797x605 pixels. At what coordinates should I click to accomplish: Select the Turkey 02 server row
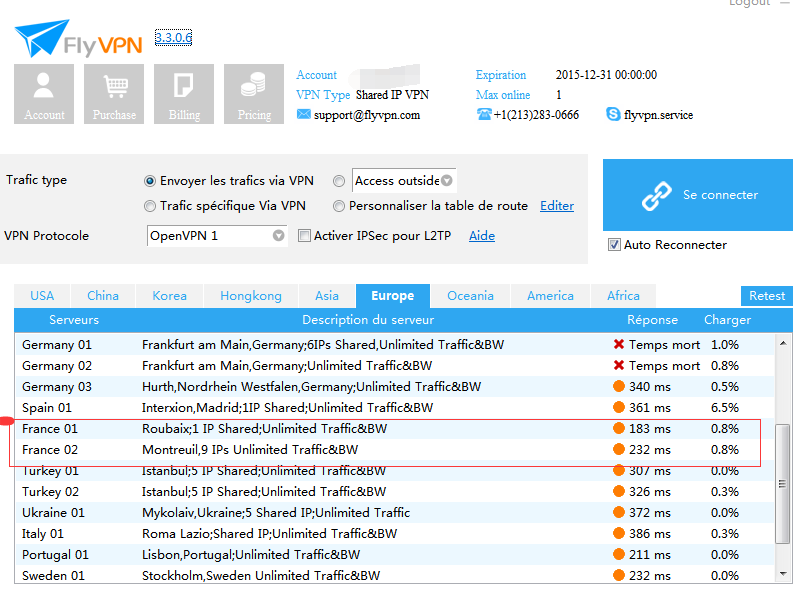pyautogui.click(x=394, y=492)
